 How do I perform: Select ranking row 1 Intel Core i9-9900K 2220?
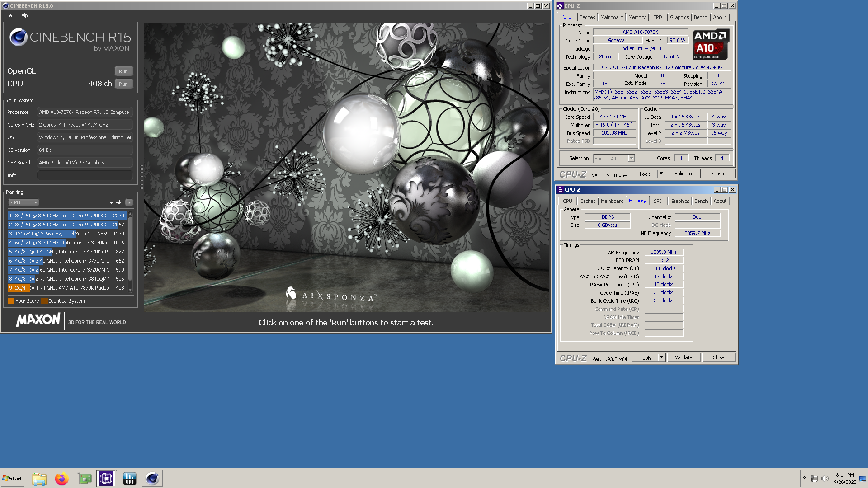66,216
